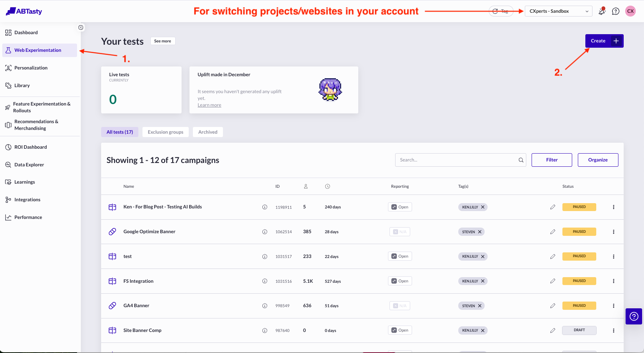Switch to the Archived tab
Image resolution: width=644 pixels, height=353 pixels.
[208, 132]
